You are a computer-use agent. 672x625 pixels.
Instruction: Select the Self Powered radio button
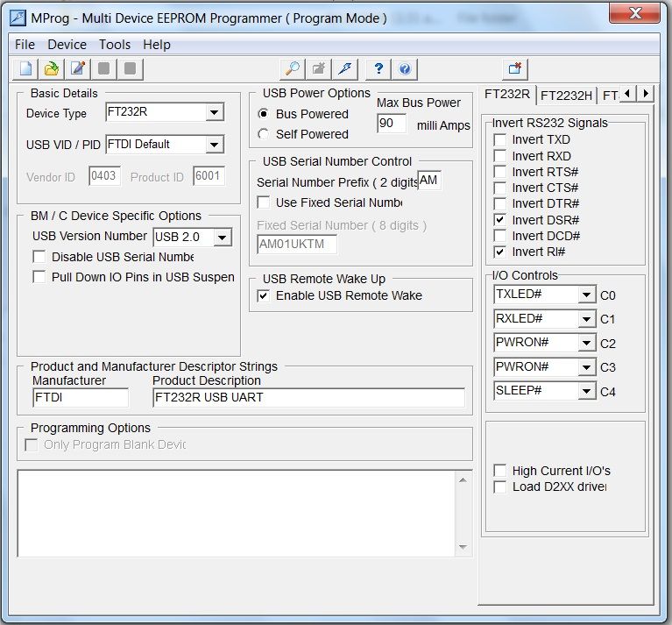(263, 134)
